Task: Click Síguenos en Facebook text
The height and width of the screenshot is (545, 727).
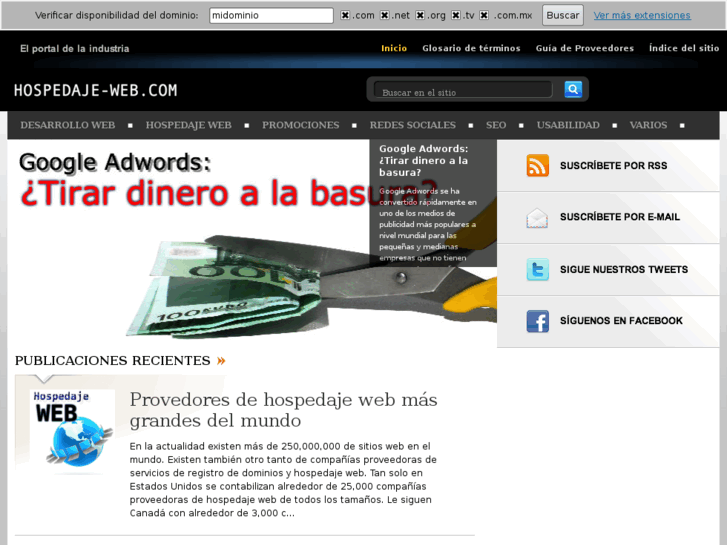Action: pos(621,321)
